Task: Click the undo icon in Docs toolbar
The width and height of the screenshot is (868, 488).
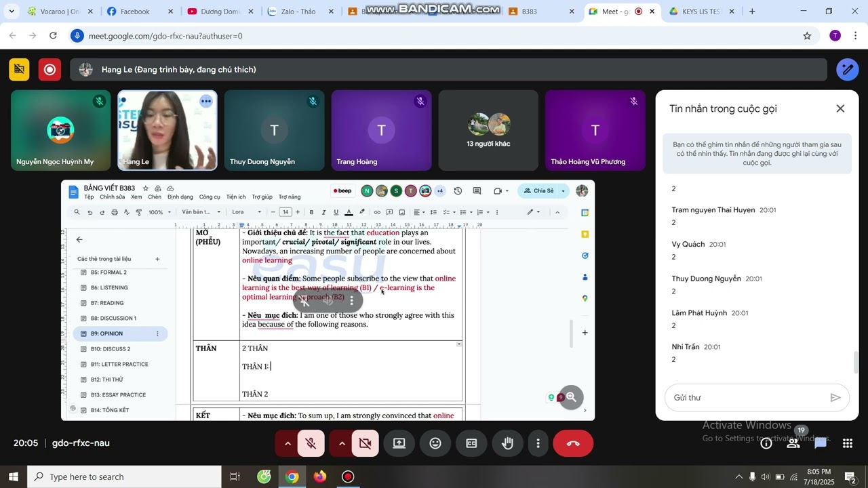Action: [x=90, y=212]
